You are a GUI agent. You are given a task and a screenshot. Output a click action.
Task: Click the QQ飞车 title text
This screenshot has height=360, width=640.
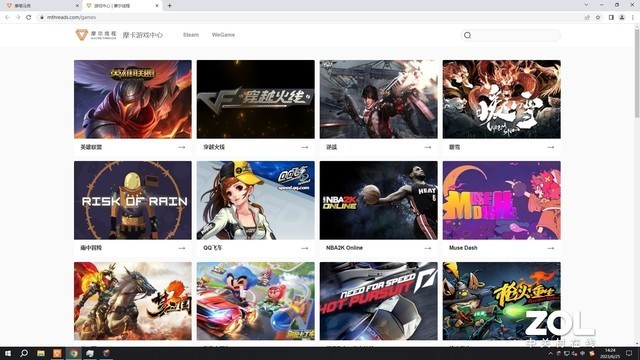coord(213,248)
